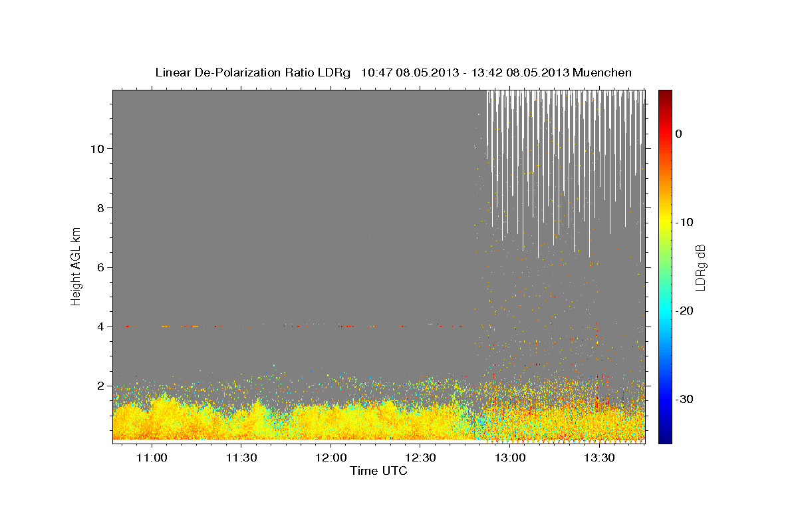
Task: Click the colorbar label '-10'
Action: click(685, 222)
